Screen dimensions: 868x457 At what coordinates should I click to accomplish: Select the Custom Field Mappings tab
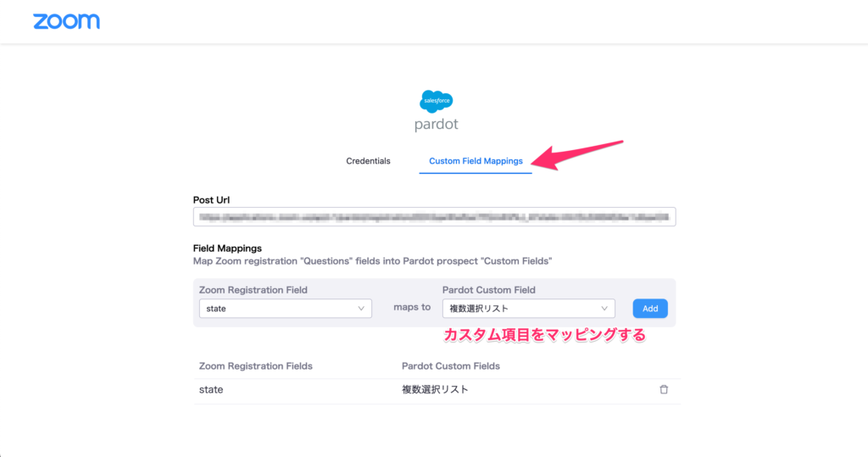pos(476,161)
